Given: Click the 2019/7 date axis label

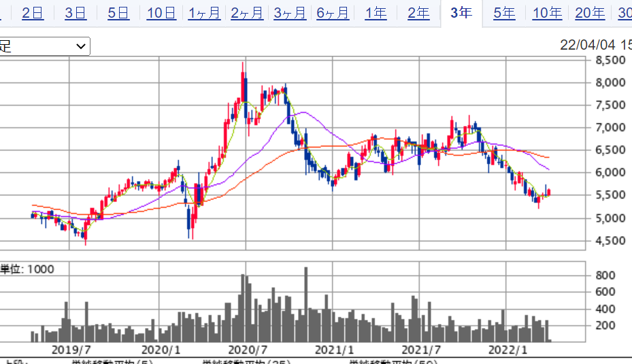Looking at the screenshot, I should (71, 350).
